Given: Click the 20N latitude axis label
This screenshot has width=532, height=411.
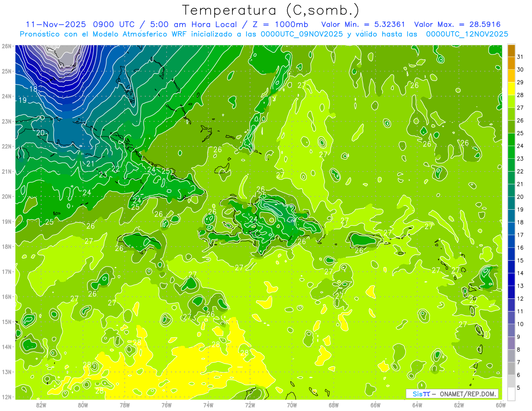Looking at the screenshot, I should tap(6, 196).
